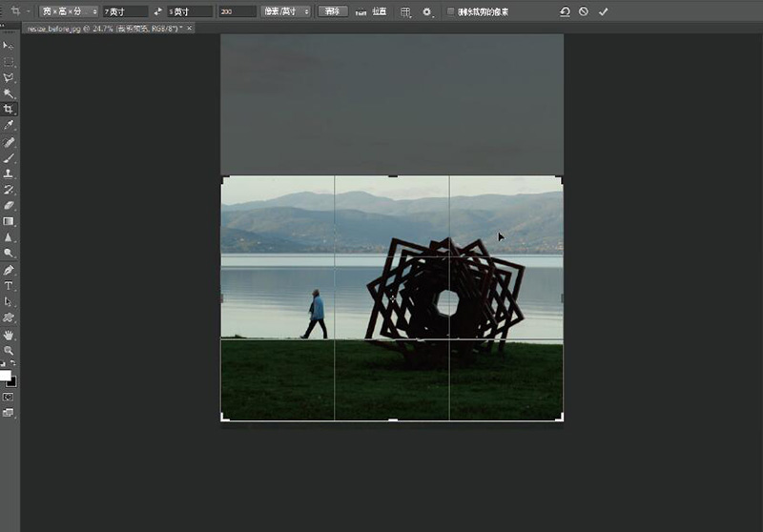Choose the Pen tool

point(9,270)
